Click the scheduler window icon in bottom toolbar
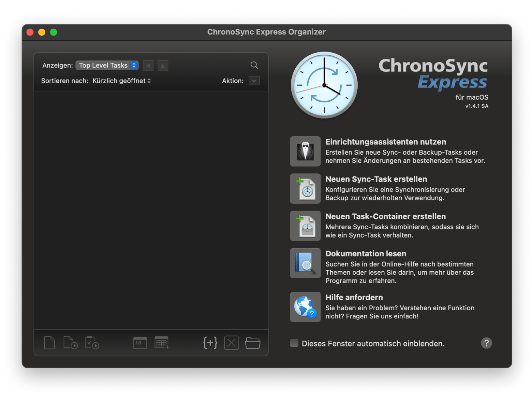The width and height of the screenshot is (532, 400). coord(140,343)
